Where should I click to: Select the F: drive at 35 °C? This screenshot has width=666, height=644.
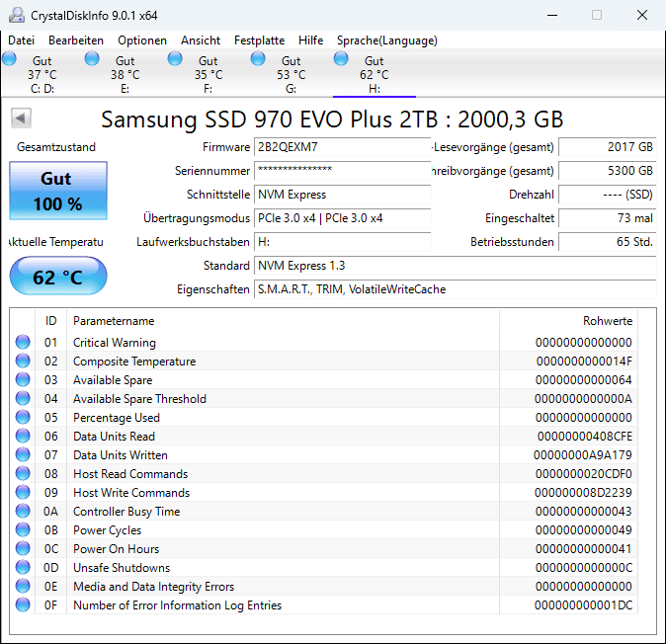pos(208,74)
